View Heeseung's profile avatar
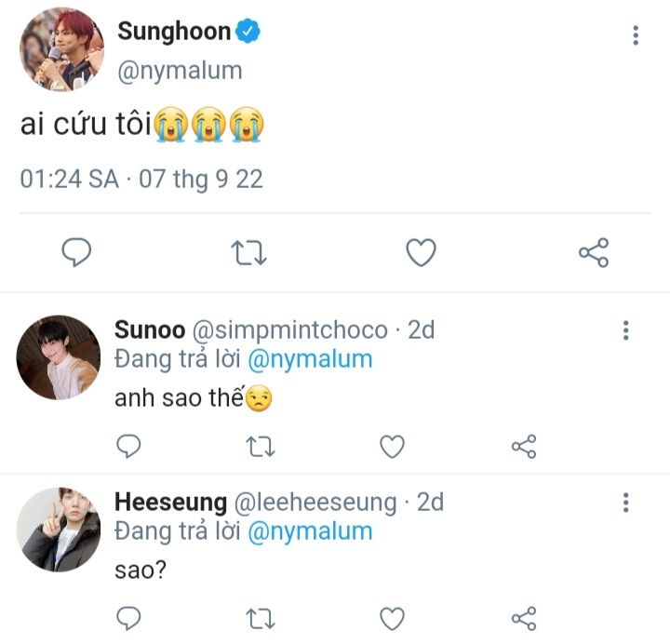The image size is (670, 644). [x=59, y=529]
